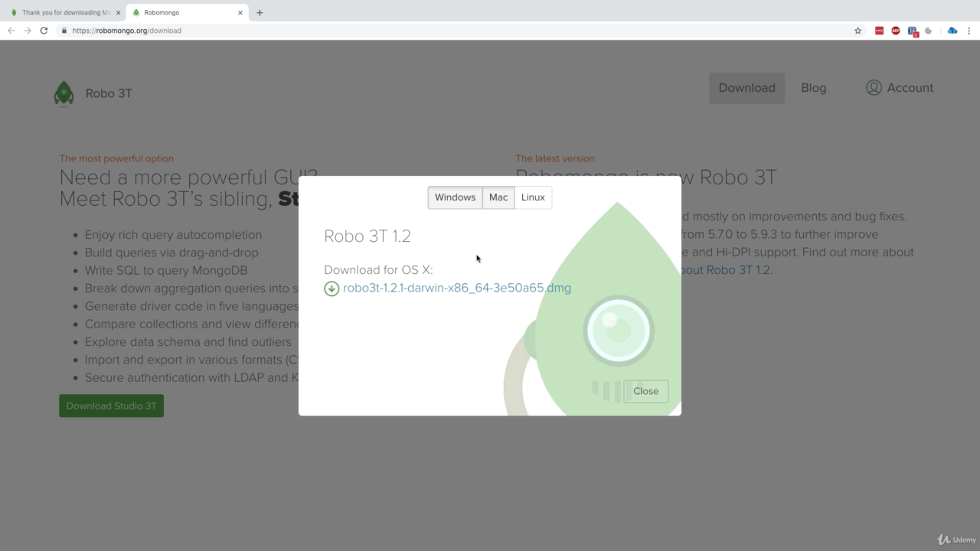
Task: Click the red LastPass extension icon
Action: 879,31
